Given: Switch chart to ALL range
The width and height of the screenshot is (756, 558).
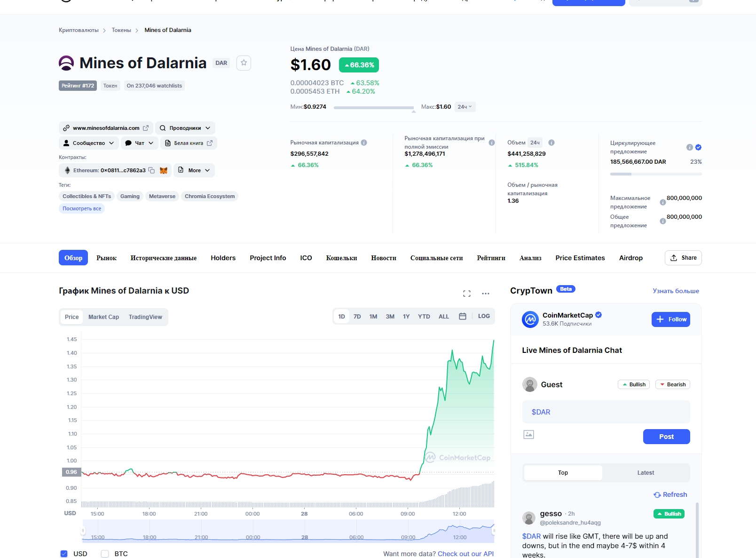Looking at the screenshot, I should [444, 317].
